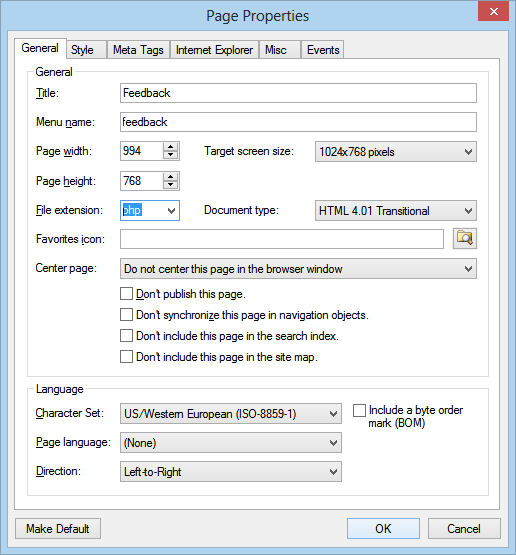Viewport: 516px width, 555px height.
Task: Tick Don't include in search index
Action: [126, 336]
